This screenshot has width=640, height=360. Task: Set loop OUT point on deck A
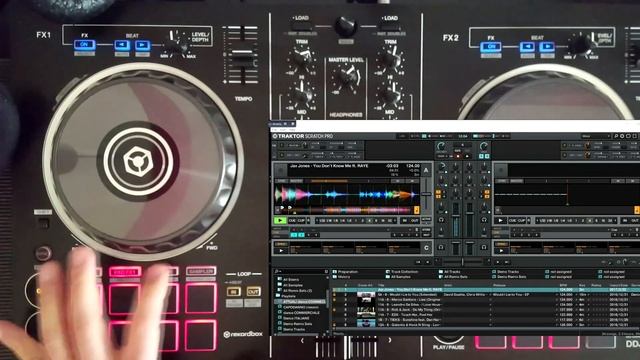click(415, 220)
